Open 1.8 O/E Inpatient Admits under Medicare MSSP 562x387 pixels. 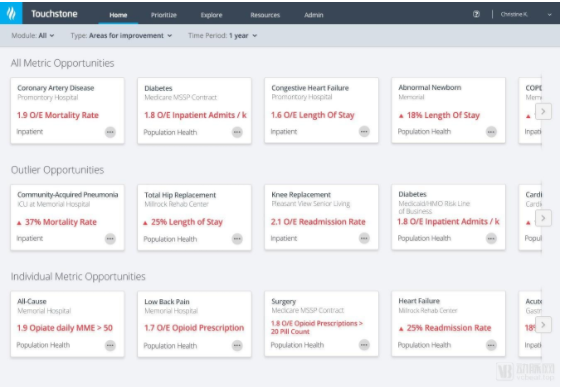[195, 115]
